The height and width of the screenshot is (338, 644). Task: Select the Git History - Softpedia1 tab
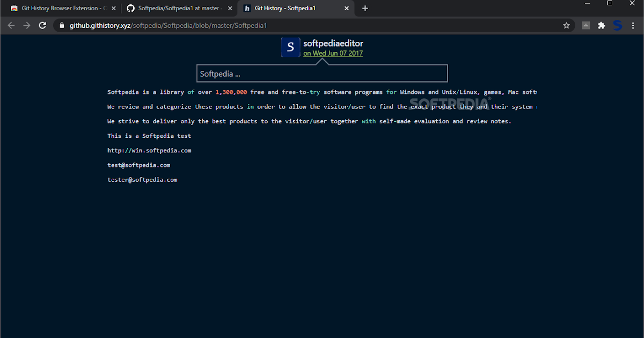296,9
